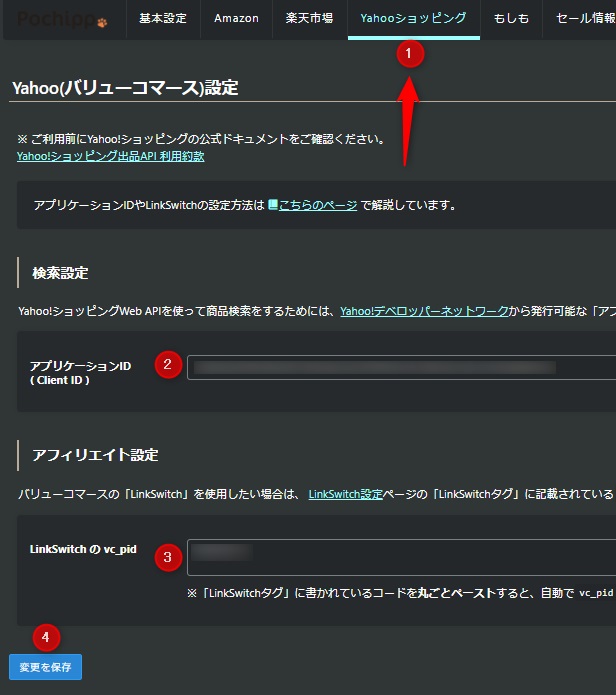The image size is (616, 695).
Task: Click the book icon before こちらのページ
Action: [273, 205]
